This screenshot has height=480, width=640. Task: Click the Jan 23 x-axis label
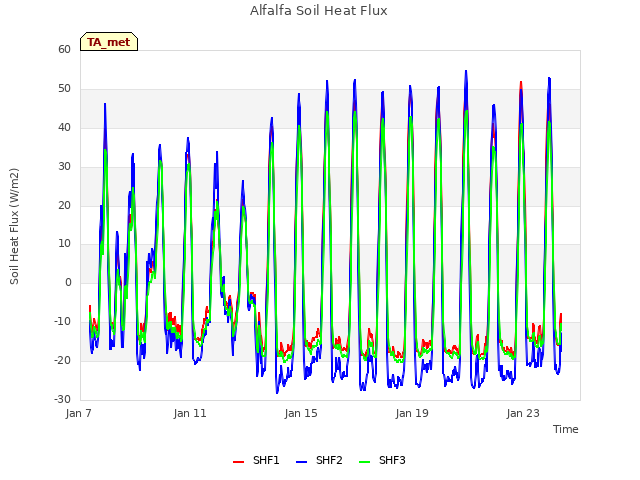pyautogui.click(x=523, y=413)
